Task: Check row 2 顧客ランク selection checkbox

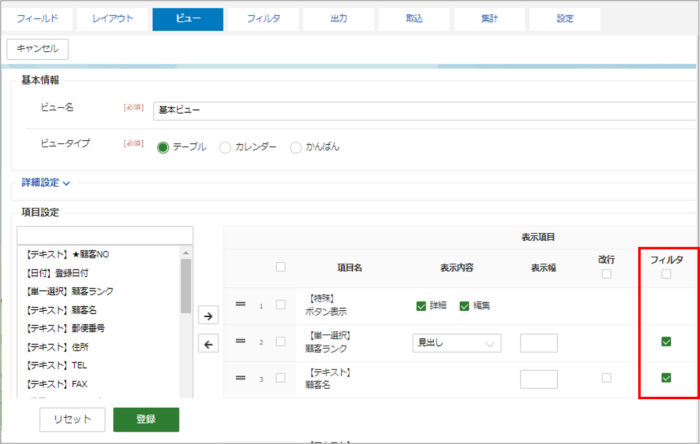Action: click(x=280, y=341)
